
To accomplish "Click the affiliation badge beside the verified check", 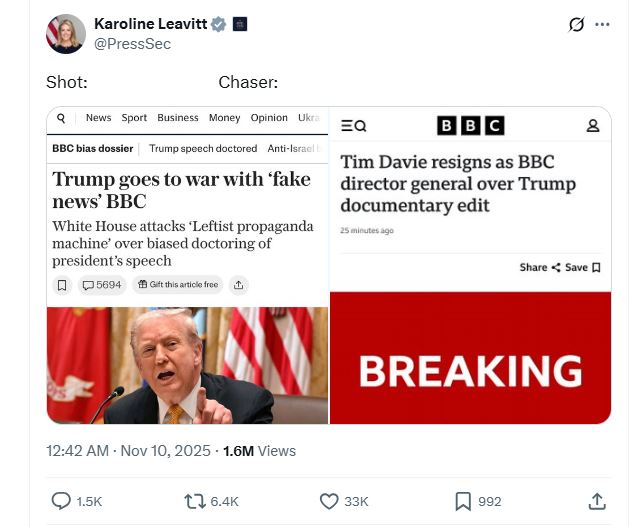I will coord(240,24).
